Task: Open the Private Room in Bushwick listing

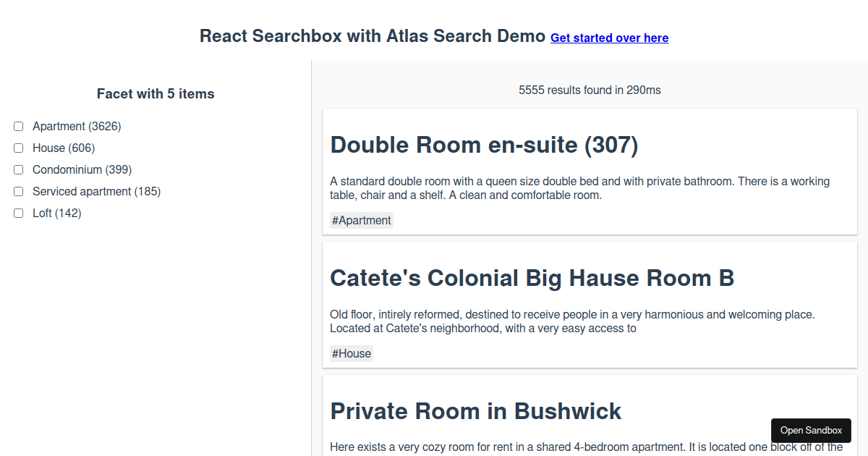Action: click(x=475, y=411)
